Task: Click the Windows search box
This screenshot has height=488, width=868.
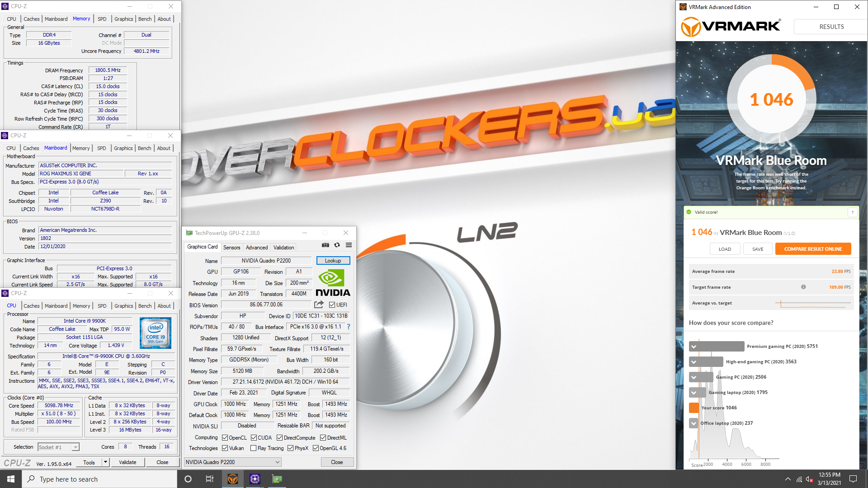Action: click(99, 479)
